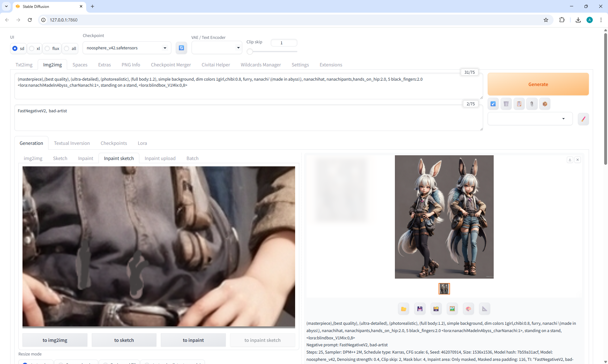Image resolution: width=608 pixels, height=364 pixels.
Task: Open the Inpaint upload tab
Action: point(160,158)
